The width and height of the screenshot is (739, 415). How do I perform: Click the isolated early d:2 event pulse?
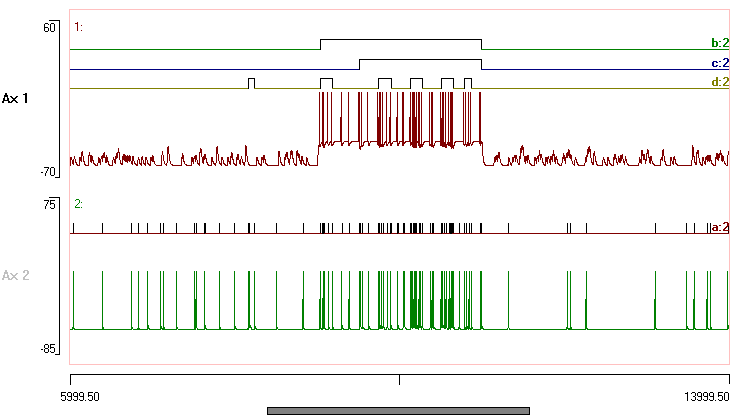[251, 82]
